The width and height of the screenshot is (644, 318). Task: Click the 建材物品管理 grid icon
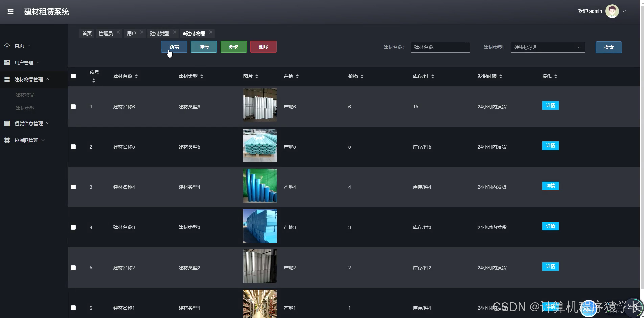pos(7,79)
